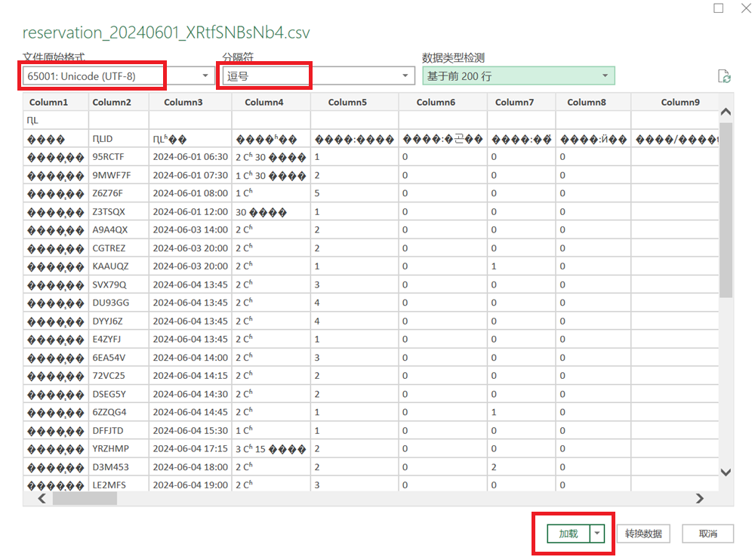Click the Column7 value 1 in KAAUQZ row
This screenshot has height=560, width=755.
click(x=522, y=266)
